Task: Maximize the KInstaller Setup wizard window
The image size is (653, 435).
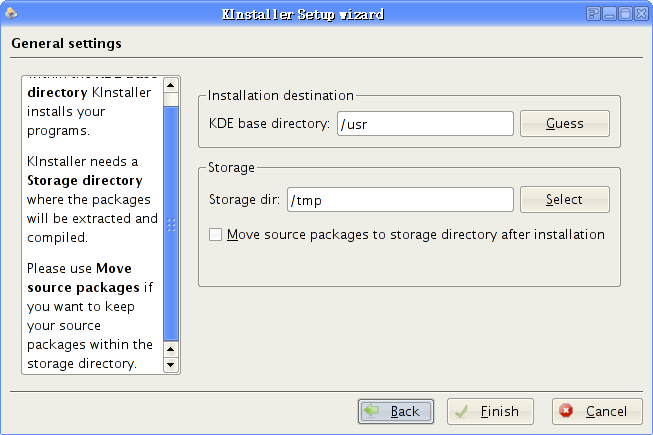Action: click(625, 14)
